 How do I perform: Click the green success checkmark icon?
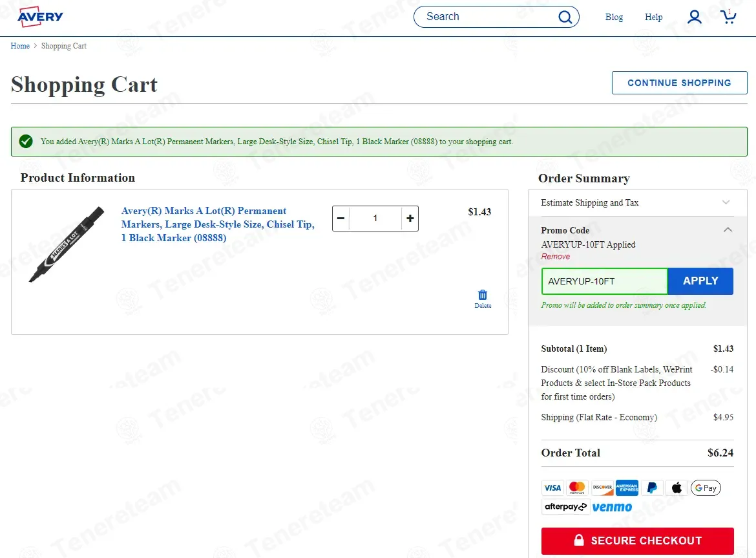pos(26,142)
